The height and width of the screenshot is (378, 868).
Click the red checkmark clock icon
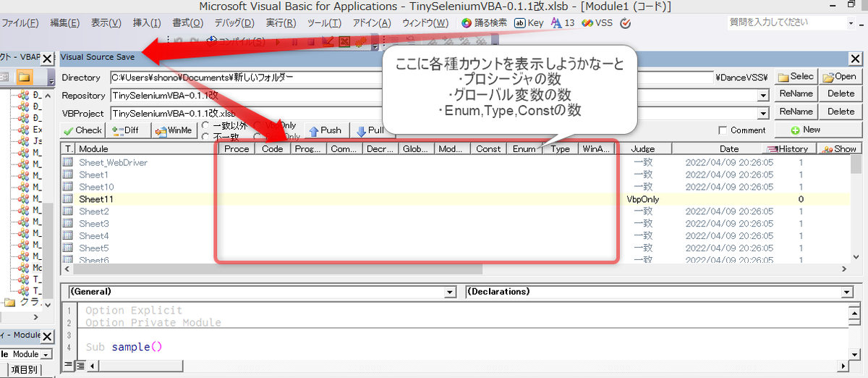click(x=626, y=22)
